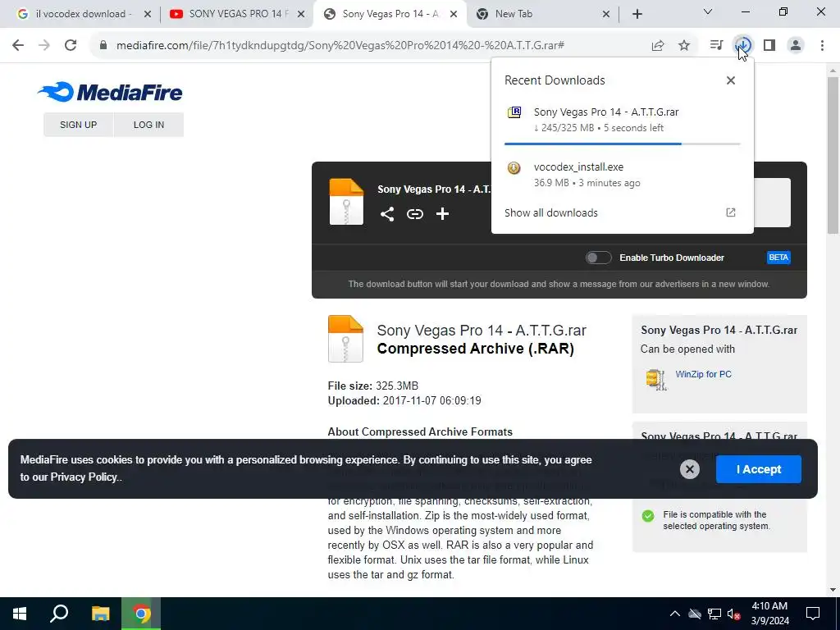Click the Chrome downloads toolbar icon
The width and height of the screenshot is (840, 630).
(x=743, y=45)
